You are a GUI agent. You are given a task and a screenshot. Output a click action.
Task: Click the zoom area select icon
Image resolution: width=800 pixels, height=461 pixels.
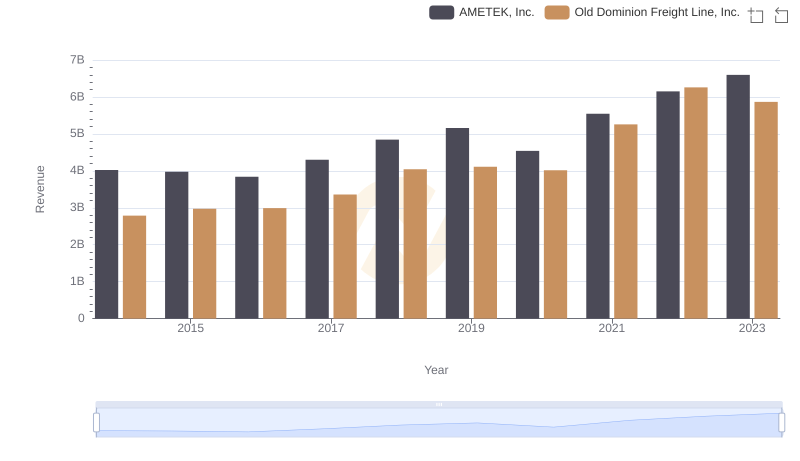pyautogui.click(x=756, y=15)
